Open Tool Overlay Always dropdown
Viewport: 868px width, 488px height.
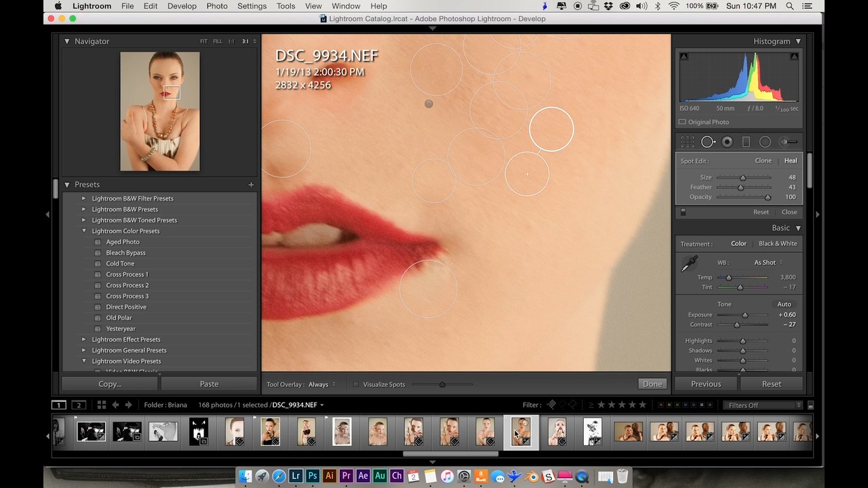point(322,384)
